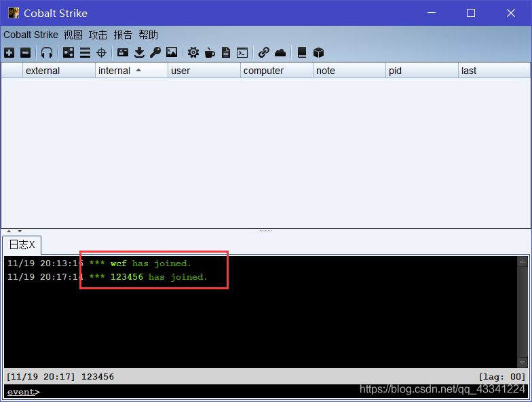Screen dimensions: 532x402
Task: Open the 帮助 menu
Action: coord(148,35)
